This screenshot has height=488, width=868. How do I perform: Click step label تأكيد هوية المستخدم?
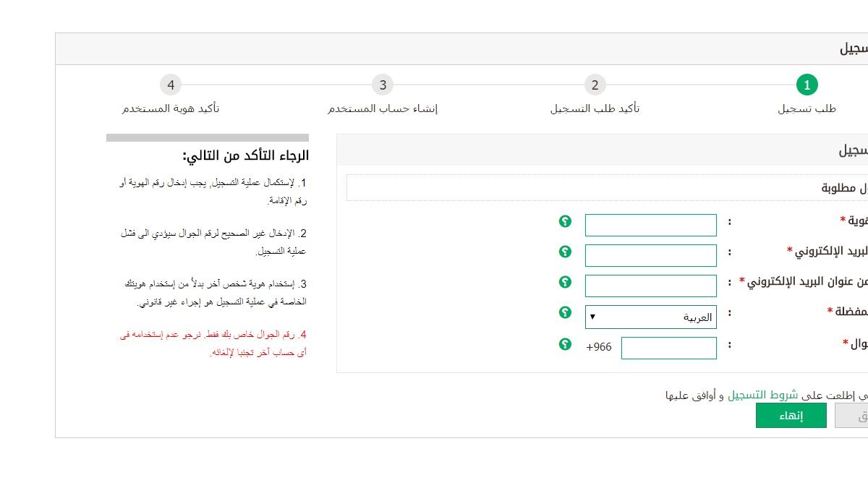click(171, 108)
